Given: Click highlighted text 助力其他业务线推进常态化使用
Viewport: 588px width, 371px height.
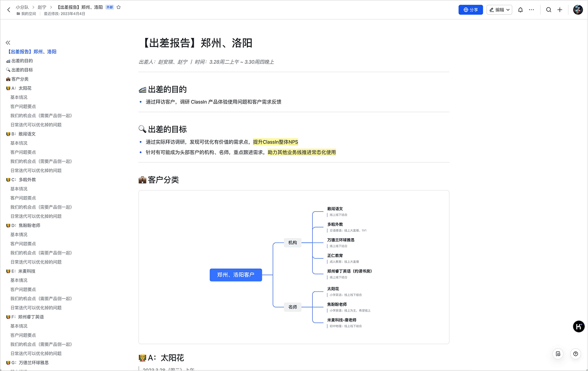Looking at the screenshot, I should (x=302, y=152).
